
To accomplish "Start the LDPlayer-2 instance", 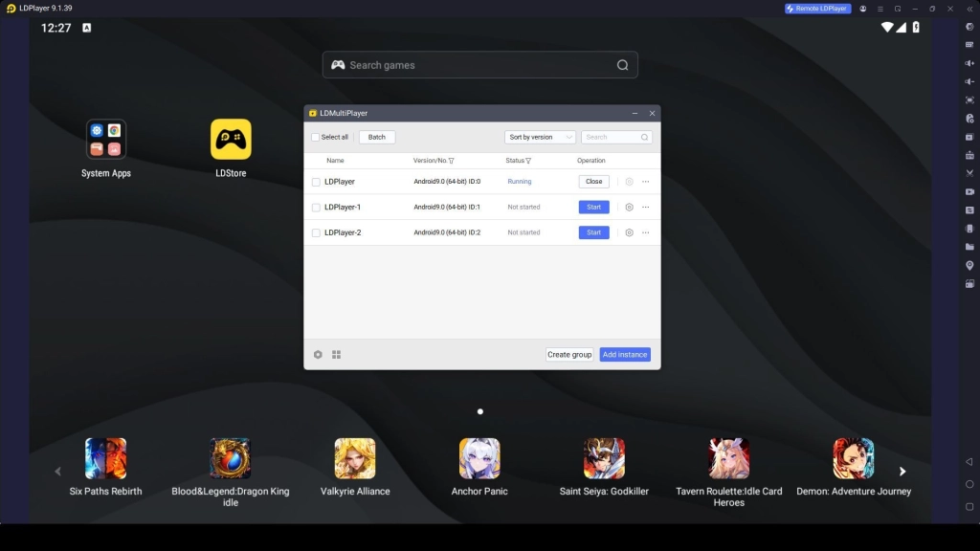I will coord(593,232).
